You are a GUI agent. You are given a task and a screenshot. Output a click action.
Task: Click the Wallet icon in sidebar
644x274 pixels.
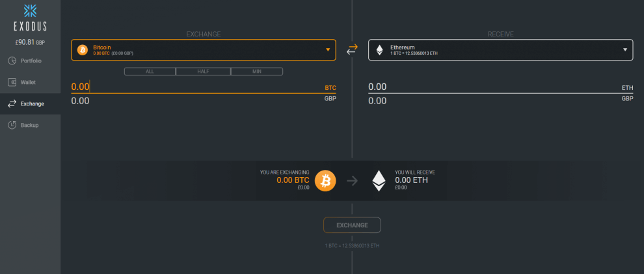tap(12, 82)
